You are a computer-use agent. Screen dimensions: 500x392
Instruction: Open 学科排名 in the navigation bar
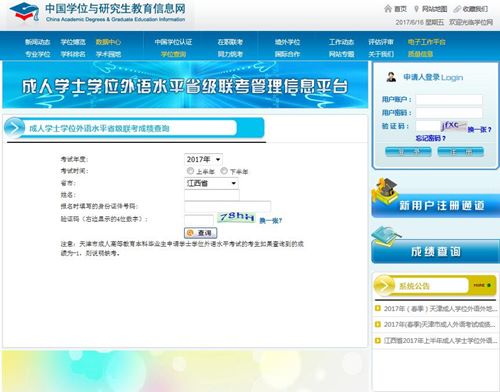pyautogui.click(x=73, y=54)
